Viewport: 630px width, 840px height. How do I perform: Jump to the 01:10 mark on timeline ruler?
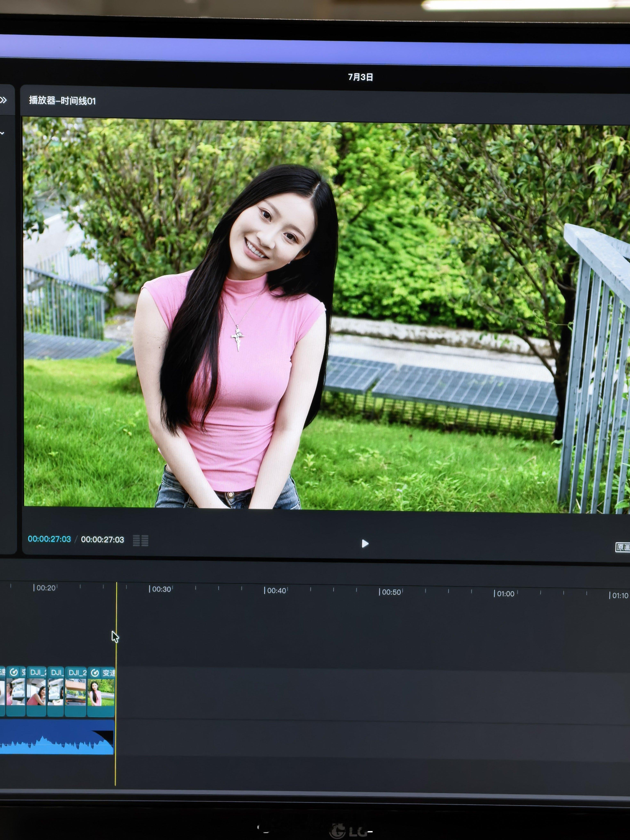pyautogui.click(x=619, y=595)
